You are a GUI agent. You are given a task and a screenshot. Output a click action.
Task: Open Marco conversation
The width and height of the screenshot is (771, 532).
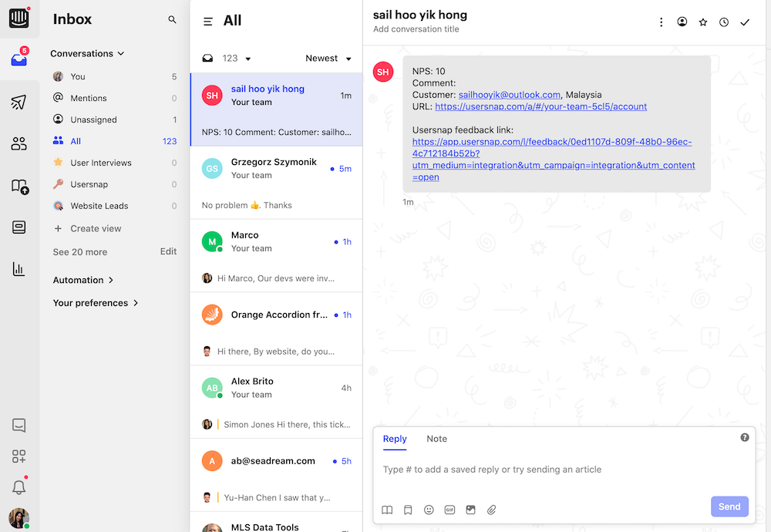(x=277, y=256)
